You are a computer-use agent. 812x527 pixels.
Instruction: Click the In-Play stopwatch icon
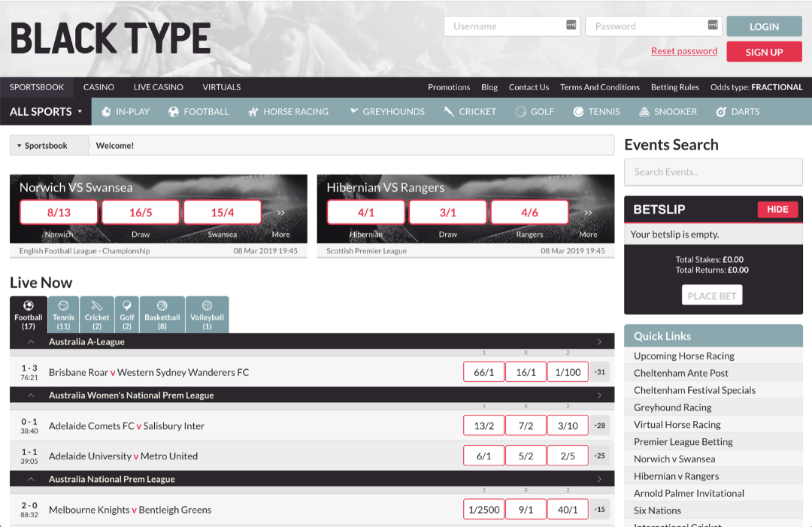tap(106, 112)
